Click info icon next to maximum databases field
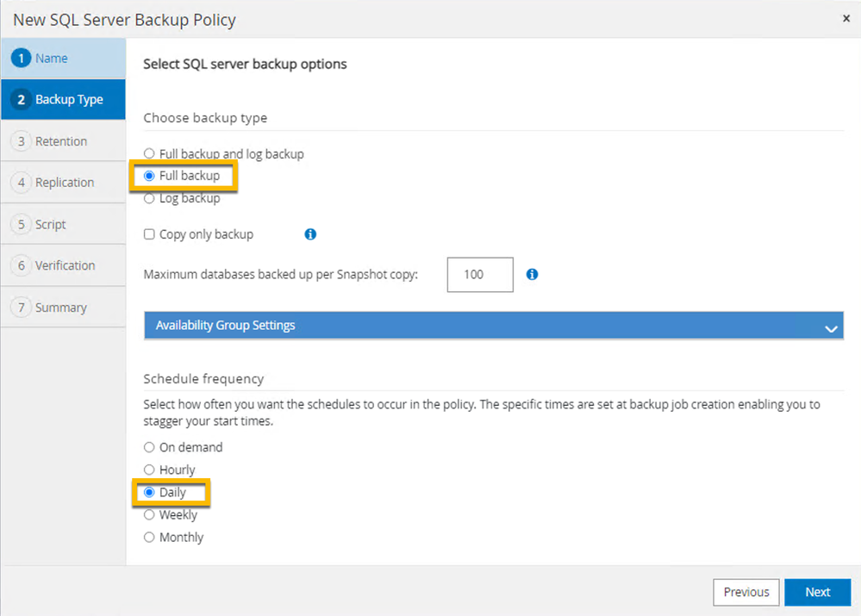This screenshot has width=861, height=616. point(532,275)
